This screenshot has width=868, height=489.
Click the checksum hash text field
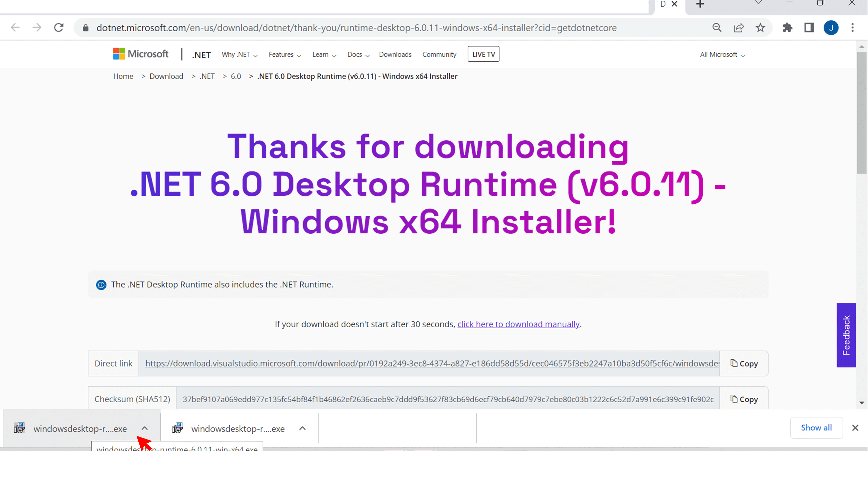point(448,399)
